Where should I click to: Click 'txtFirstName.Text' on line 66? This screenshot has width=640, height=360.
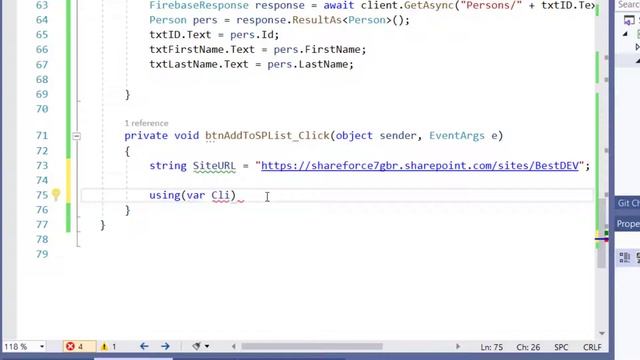[202, 49]
